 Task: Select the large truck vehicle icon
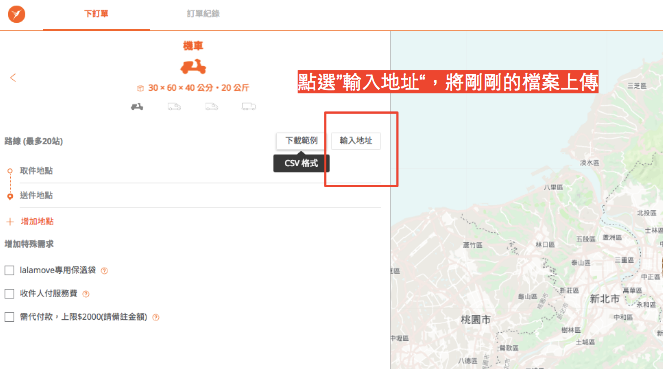[249, 107]
